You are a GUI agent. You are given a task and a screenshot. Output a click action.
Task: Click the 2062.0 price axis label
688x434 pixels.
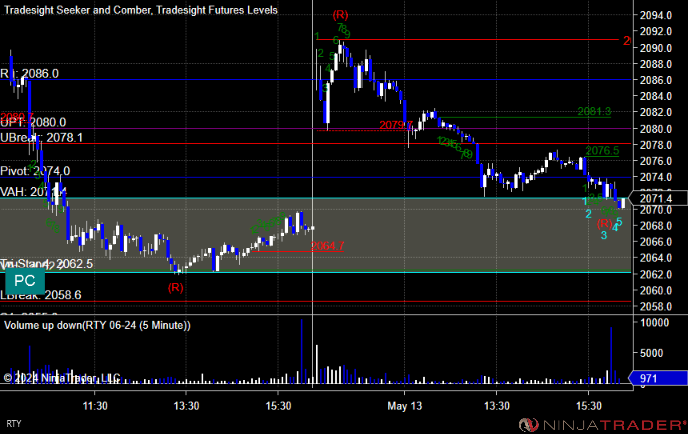(656, 274)
